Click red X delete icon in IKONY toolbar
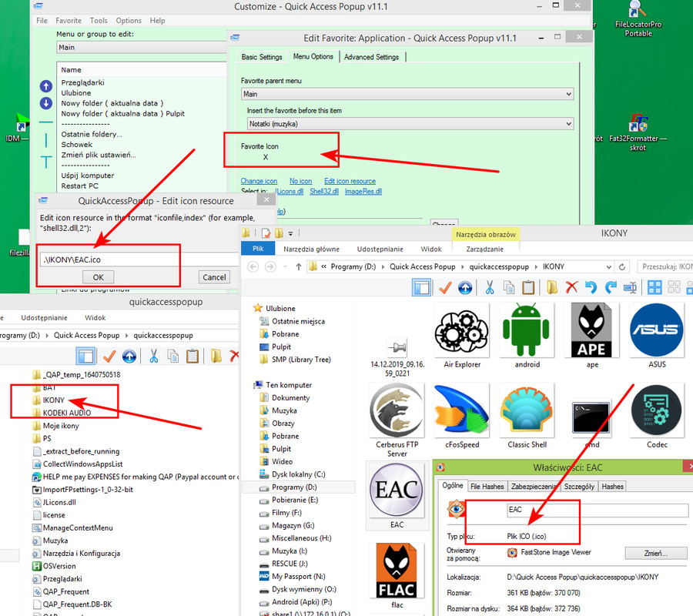Viewport: 693px width, 616px height. click(571, 287)
